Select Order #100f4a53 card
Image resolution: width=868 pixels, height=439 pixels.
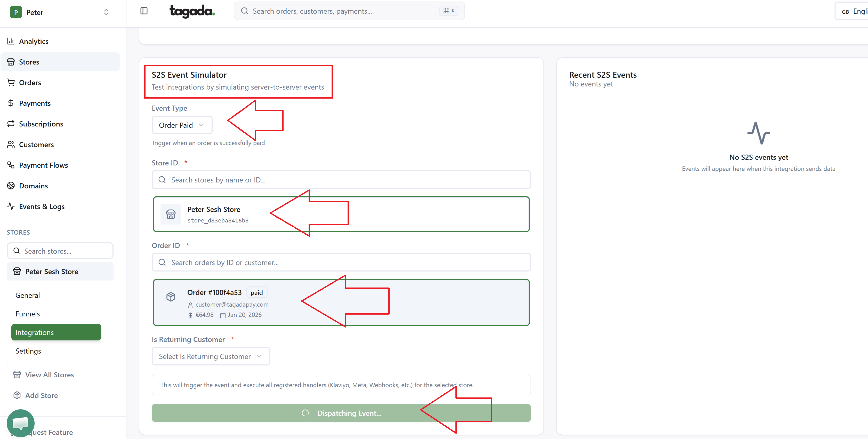click(341, 302)
